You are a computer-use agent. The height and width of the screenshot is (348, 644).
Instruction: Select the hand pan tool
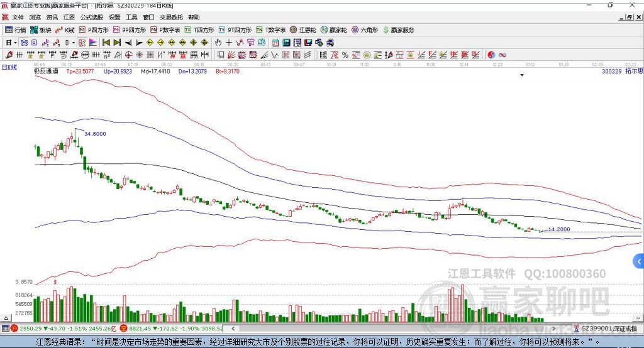[218, 42]
